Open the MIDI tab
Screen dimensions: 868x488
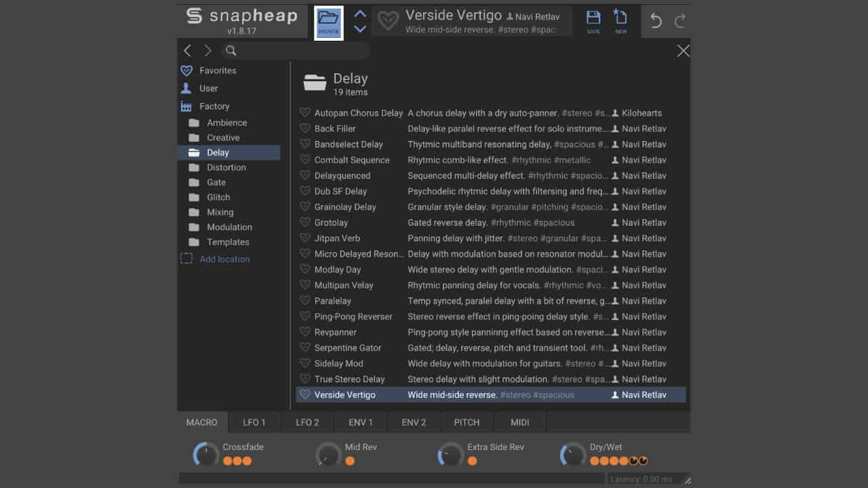(519, 422)
